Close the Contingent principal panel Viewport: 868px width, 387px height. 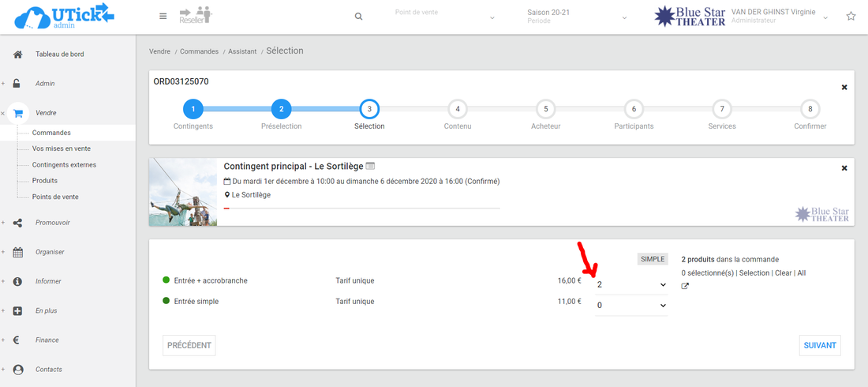[844, 168]
